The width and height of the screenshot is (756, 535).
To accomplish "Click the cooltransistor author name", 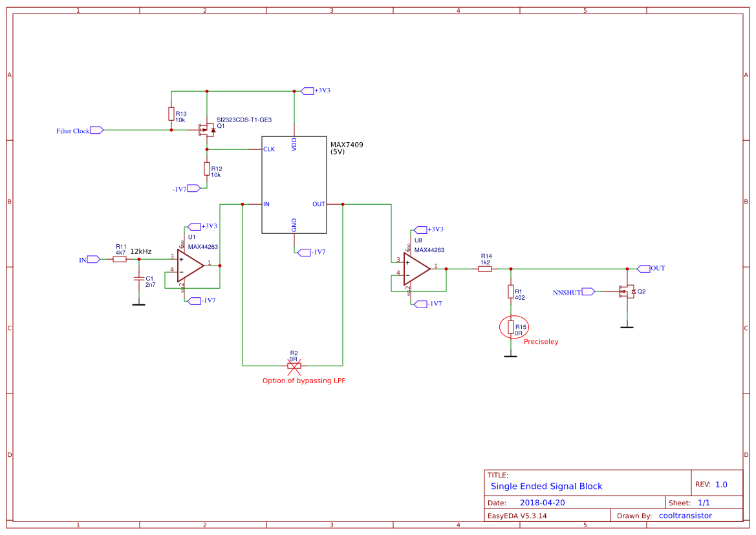I will point(686,515).
